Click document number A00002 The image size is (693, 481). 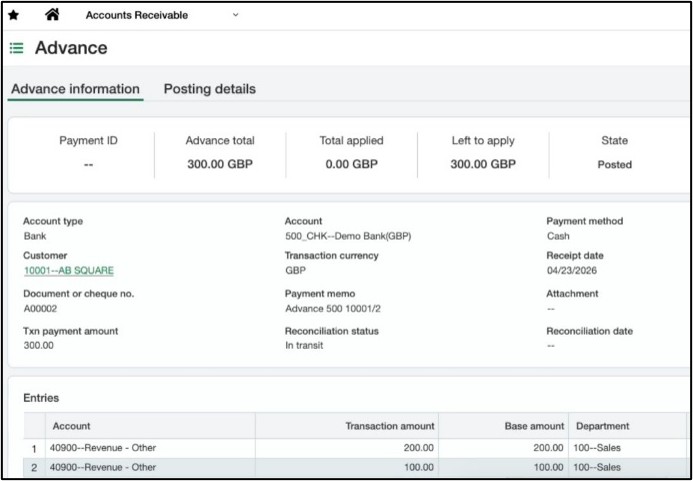[x=40, y=309]
